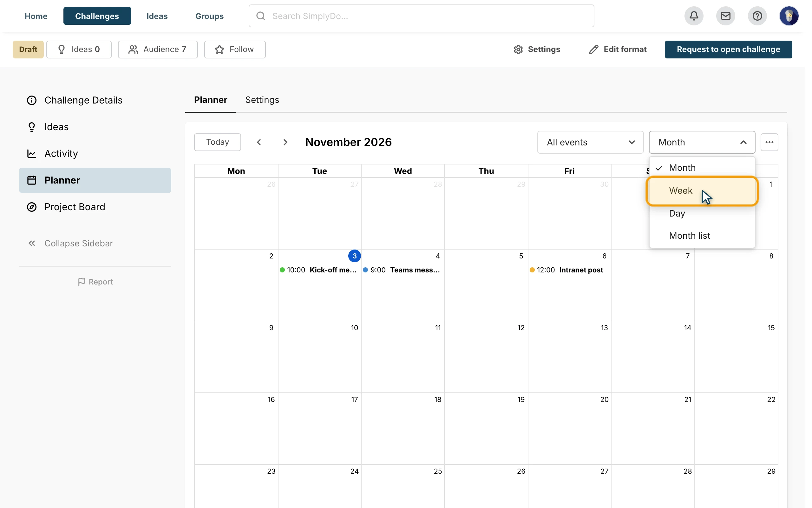
Task: Open Groups in top navigation
Action: coord(209,16)
